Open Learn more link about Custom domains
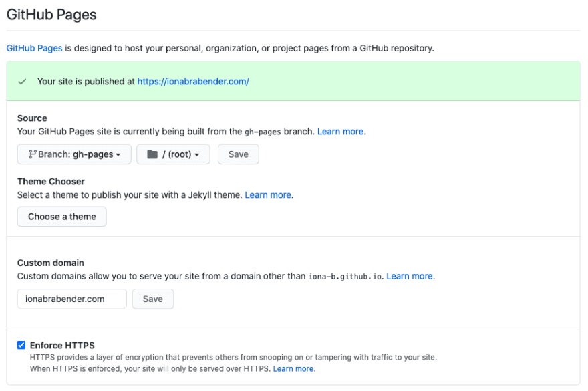Image resolution: width=588 pixels, height=391 pixels. tap(410, 276)
